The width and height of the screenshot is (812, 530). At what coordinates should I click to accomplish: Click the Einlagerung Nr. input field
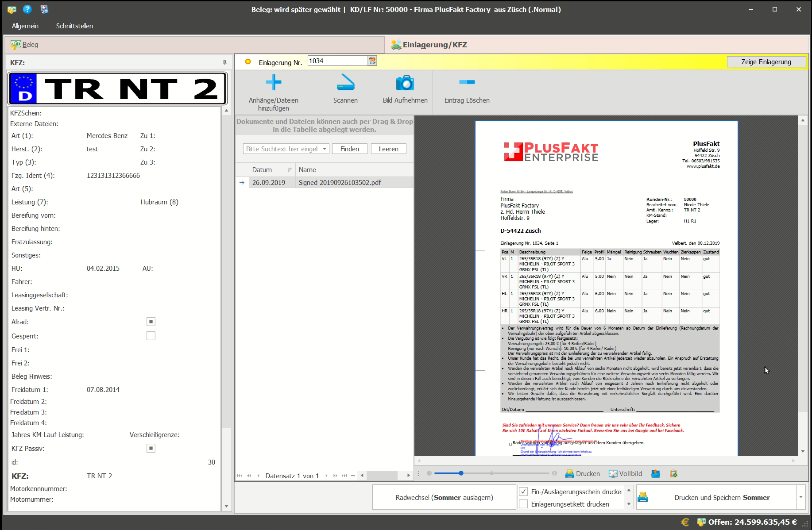tap(338, 61)
